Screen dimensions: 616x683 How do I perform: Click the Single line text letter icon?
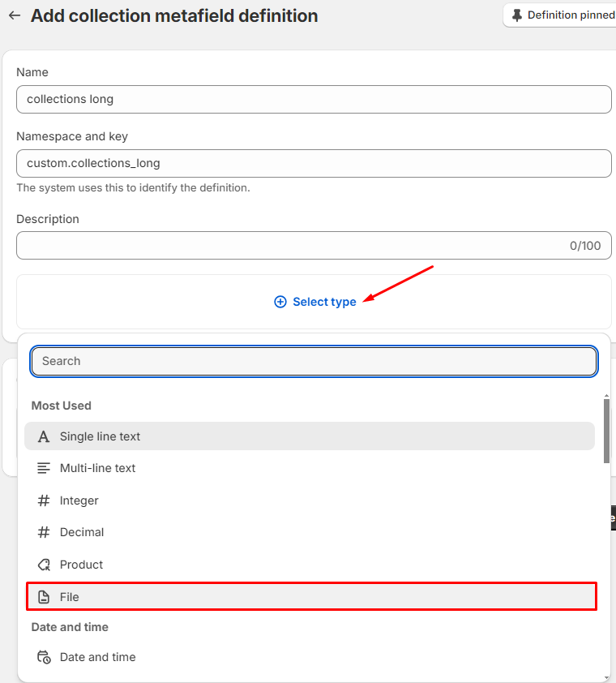[x=44, y=436]
